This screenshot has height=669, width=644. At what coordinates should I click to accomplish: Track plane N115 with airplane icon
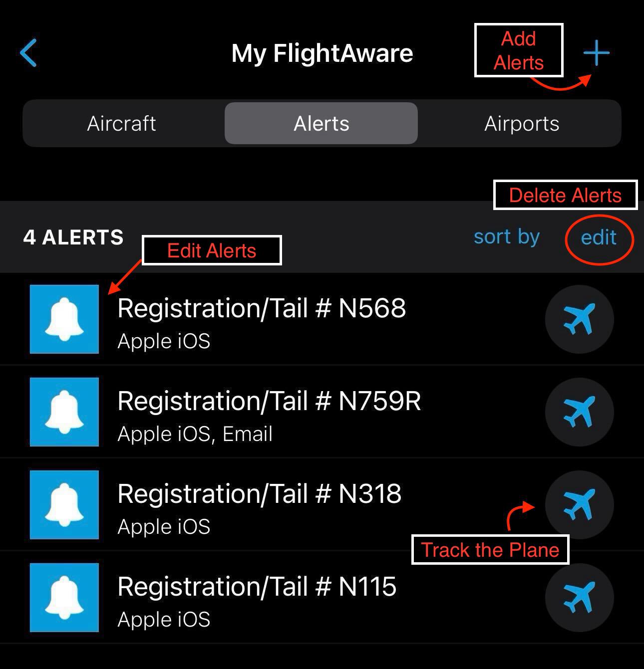[579, 598]
